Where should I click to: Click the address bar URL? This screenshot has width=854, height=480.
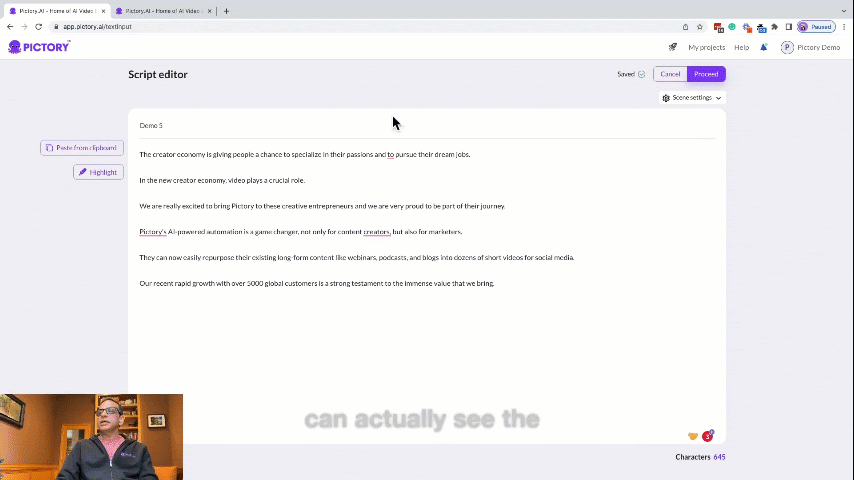click(x=97, y=27)
